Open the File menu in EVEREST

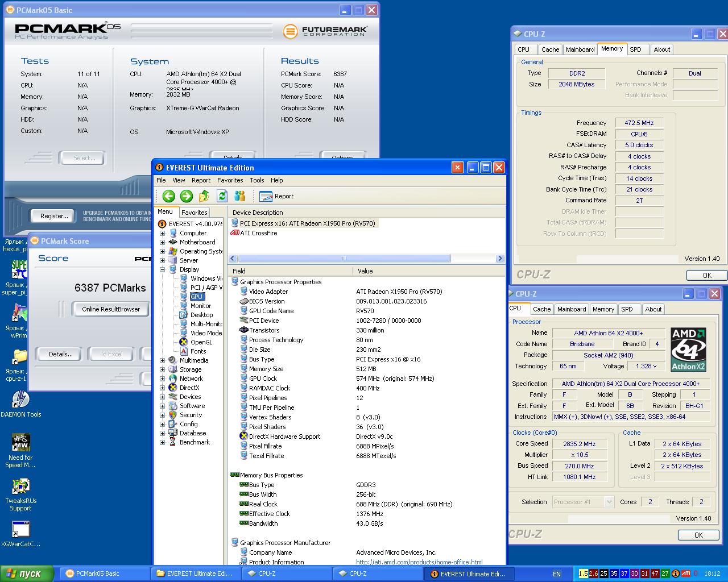pyautogui.click(x=162, y=180)
